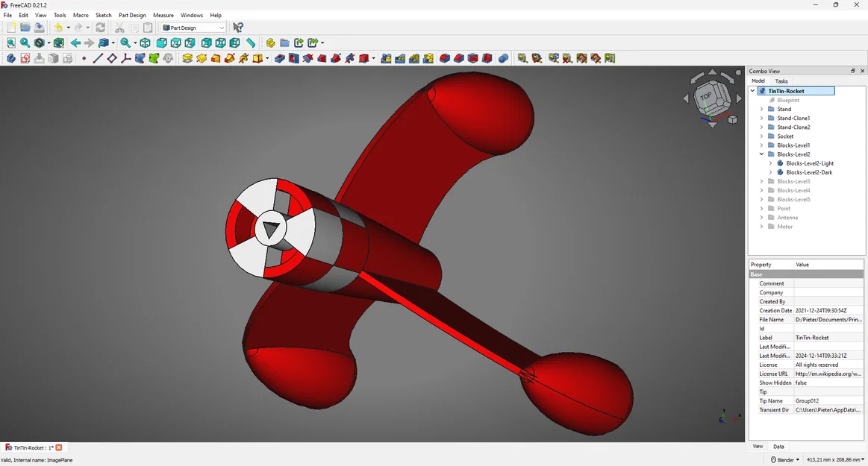Image resolution: width=868 pixels, height=466 pixels.
Task: Float the Combo View panel
Action: (853, 71)
